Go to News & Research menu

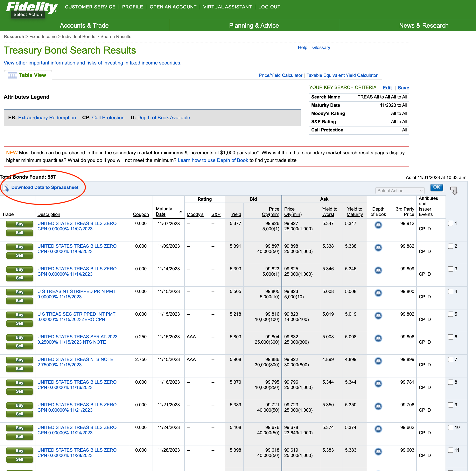pyautogui.click(x=423, y=25)
